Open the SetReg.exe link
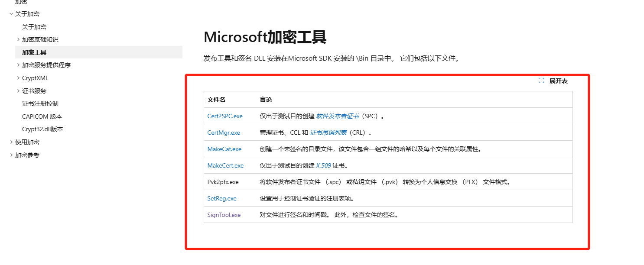The width and height of the screenshot is (644, 265). (222, 198)
